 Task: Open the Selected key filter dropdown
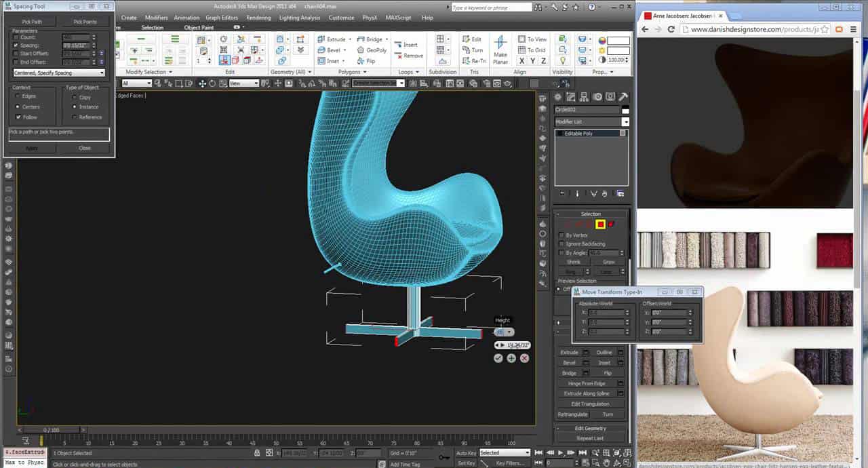(x=505, y=452)
